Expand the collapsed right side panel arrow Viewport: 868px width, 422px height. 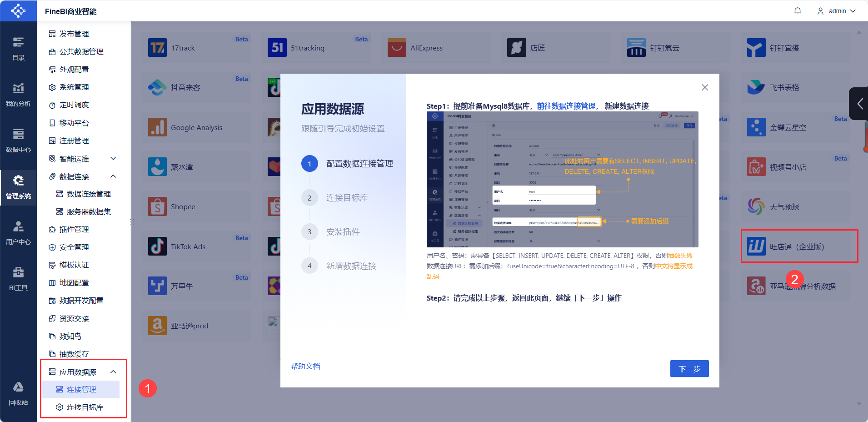859,104
